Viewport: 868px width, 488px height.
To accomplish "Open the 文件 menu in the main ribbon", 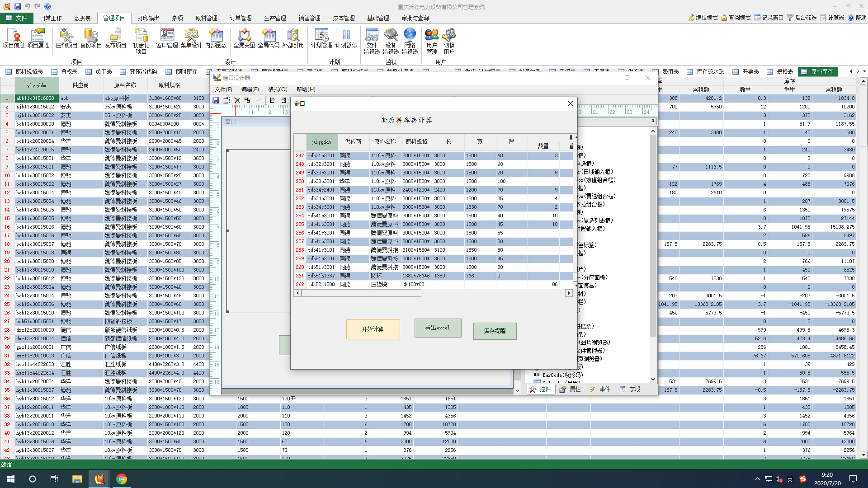I will (x=17, y=18).
